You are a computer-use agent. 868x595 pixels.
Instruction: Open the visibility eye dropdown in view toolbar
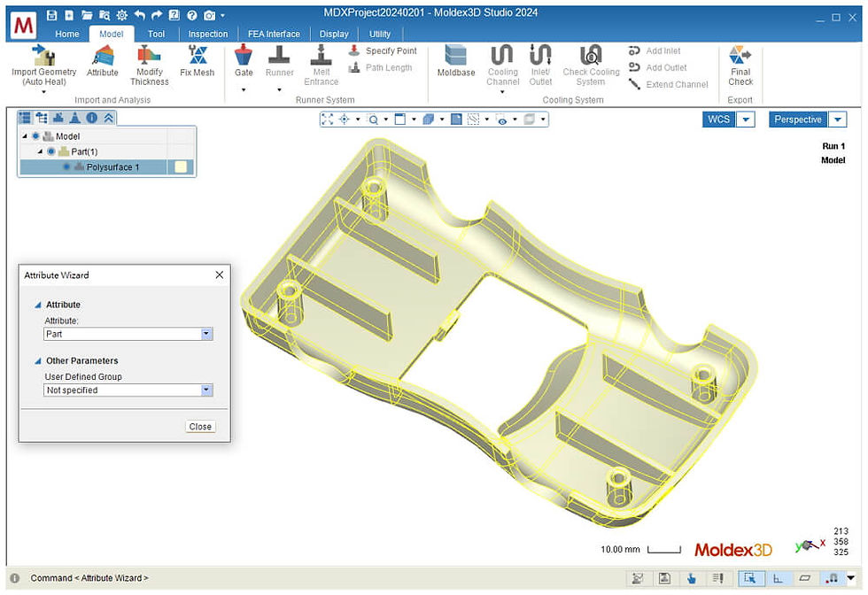(x=515, y=119)
